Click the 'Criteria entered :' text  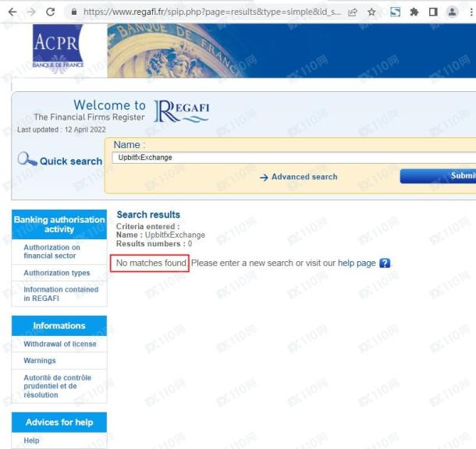pos(147,227)
